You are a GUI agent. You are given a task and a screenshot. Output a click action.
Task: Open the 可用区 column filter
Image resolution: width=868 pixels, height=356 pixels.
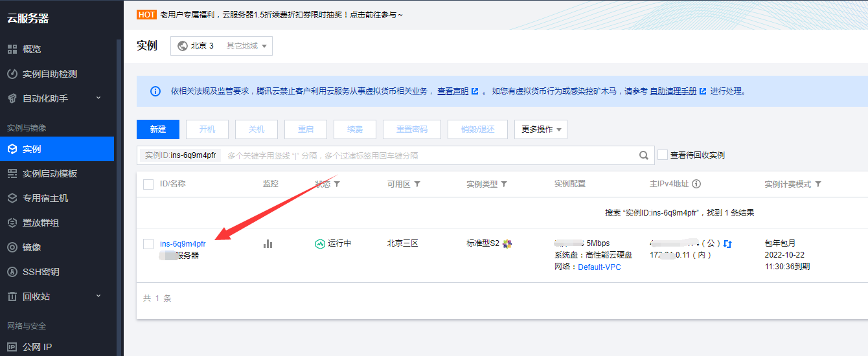(417, 184)
